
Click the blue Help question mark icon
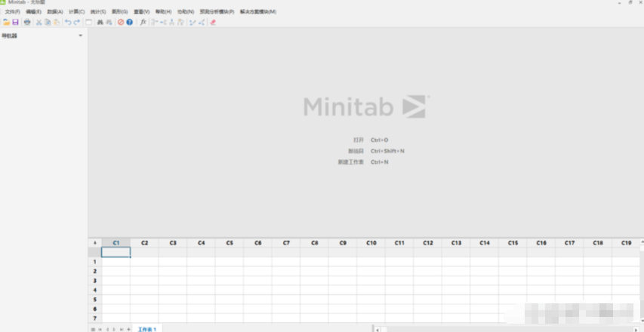coord(129,22)
